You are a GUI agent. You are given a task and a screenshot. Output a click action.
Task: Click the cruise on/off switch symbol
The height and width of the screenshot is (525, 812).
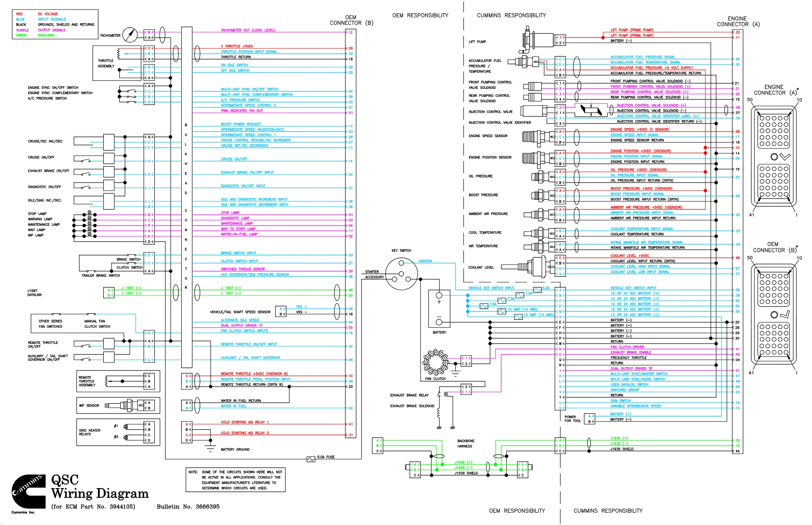click(86, 160)
